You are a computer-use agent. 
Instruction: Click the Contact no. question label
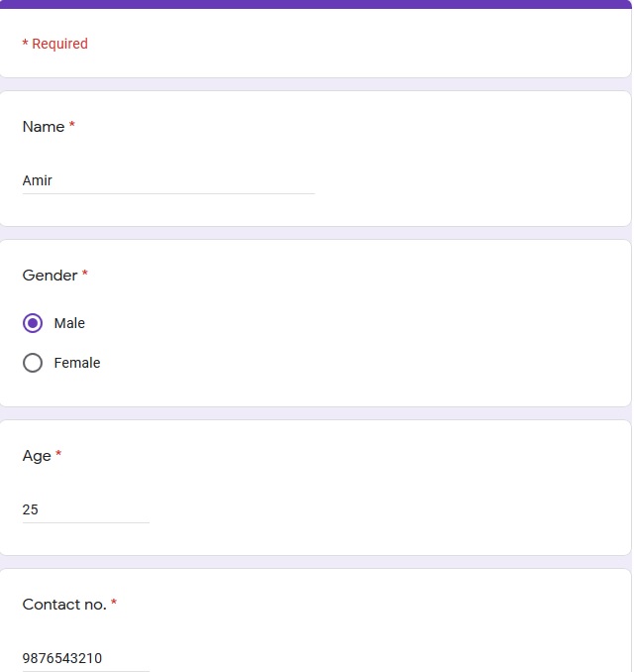64,605
